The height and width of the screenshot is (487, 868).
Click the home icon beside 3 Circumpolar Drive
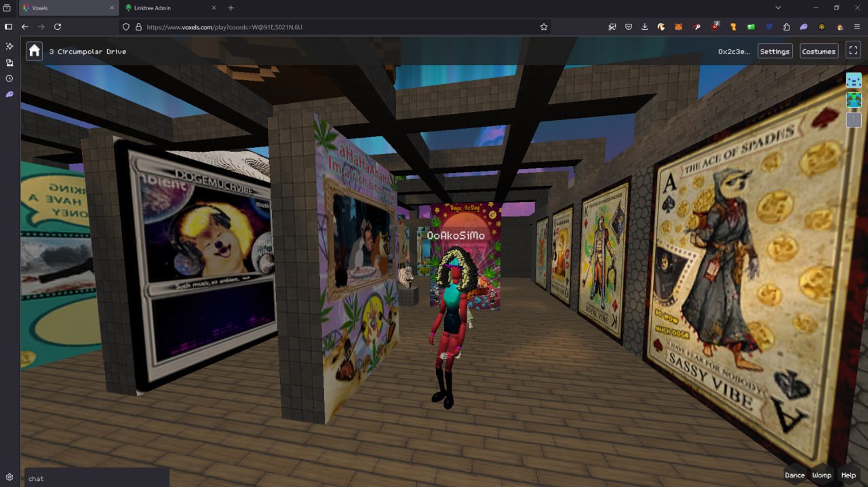tap(35, 51)
